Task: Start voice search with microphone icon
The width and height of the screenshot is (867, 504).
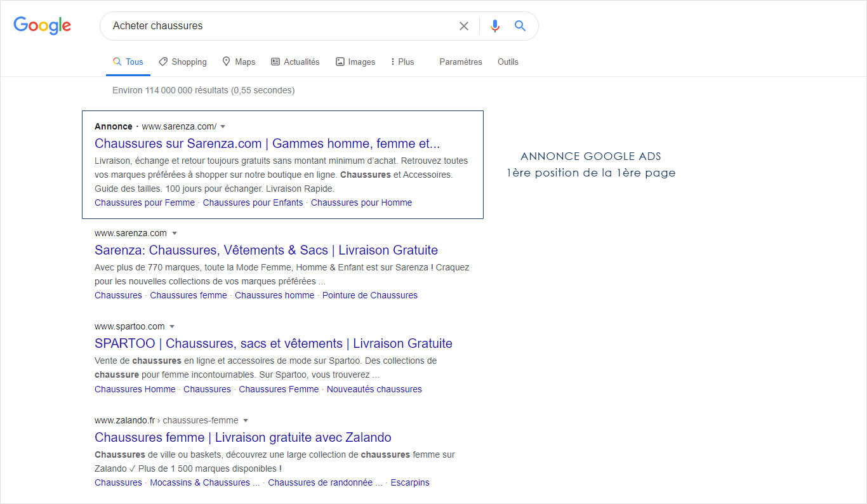Action: (495, 26)
